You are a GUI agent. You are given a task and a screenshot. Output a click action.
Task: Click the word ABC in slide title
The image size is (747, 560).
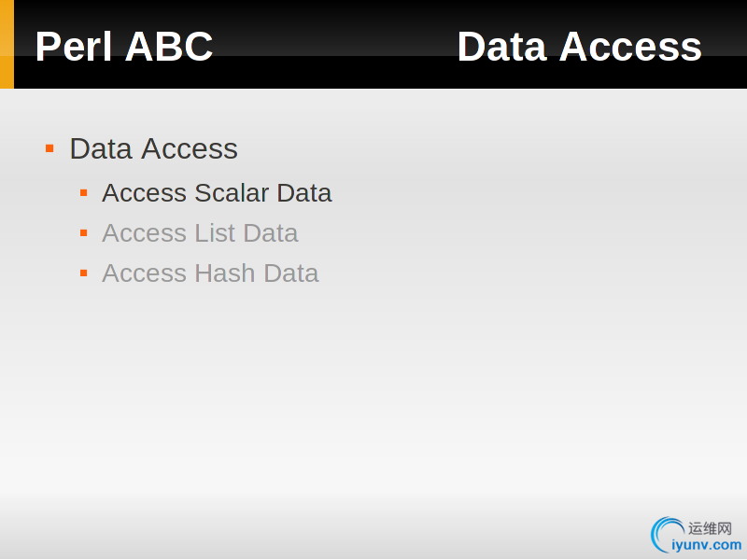[x=169, y=46]
